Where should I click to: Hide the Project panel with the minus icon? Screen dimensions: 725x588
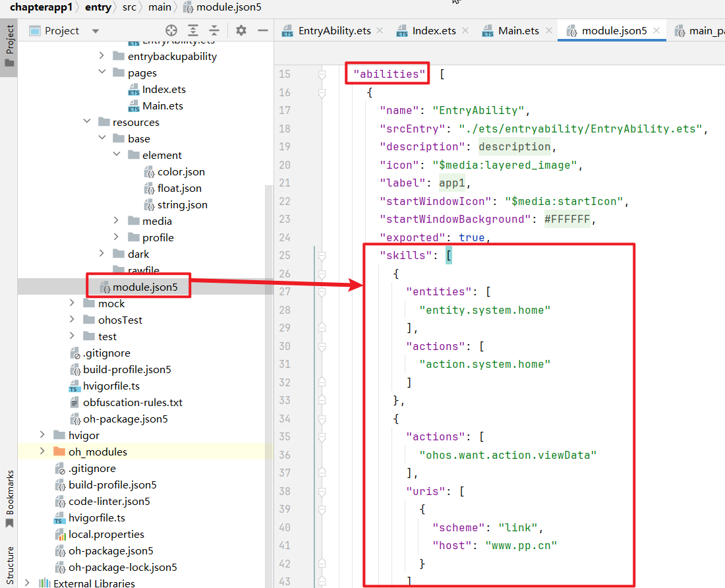pyautogui.click(x=262, y=30)
